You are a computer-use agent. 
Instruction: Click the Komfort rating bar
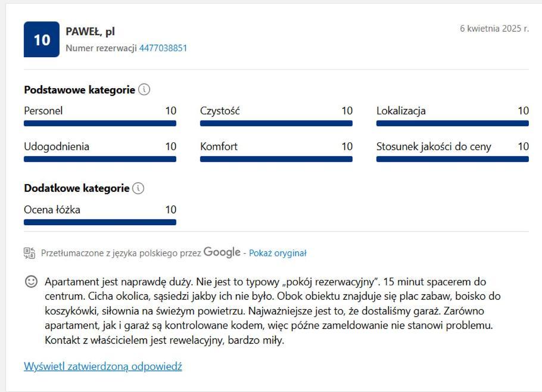pos(276,159)
